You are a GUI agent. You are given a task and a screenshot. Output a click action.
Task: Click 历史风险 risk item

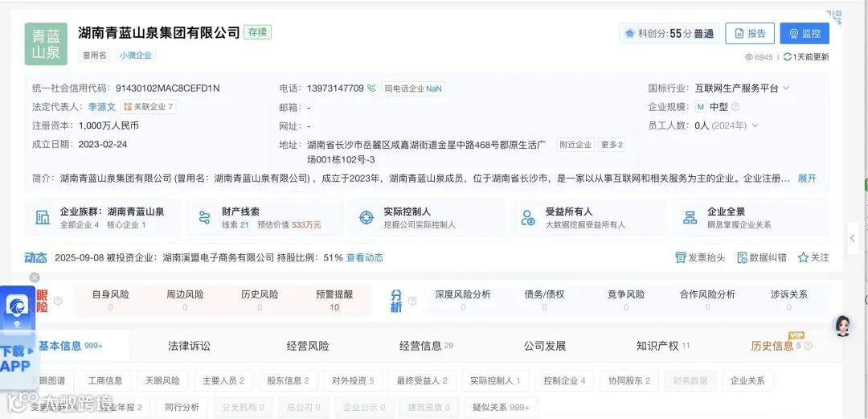coord(260,301)
